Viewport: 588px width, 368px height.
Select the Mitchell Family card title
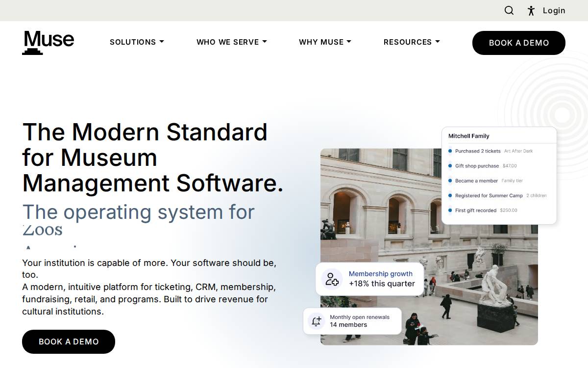click(x=469, y=136)
